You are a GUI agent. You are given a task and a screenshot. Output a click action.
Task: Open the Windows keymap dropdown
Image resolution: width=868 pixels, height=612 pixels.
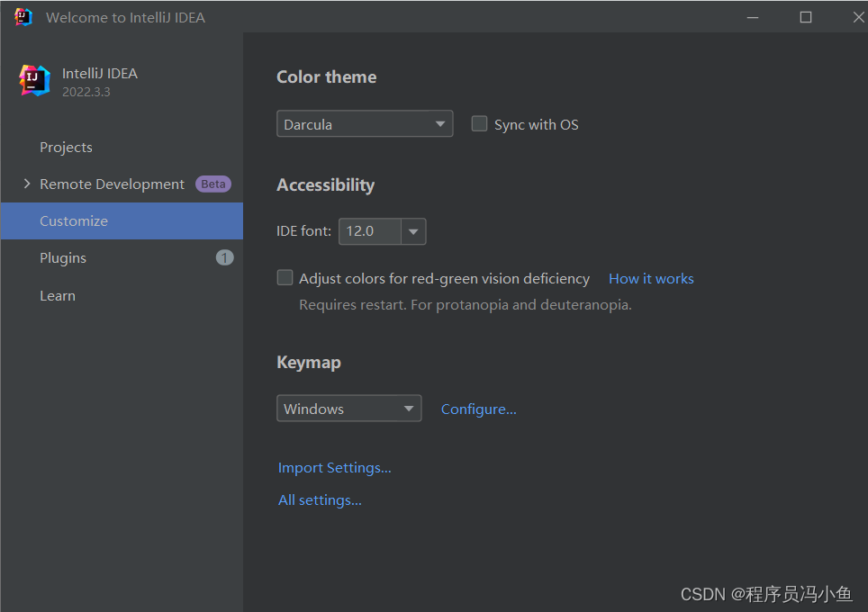(348, 409)
